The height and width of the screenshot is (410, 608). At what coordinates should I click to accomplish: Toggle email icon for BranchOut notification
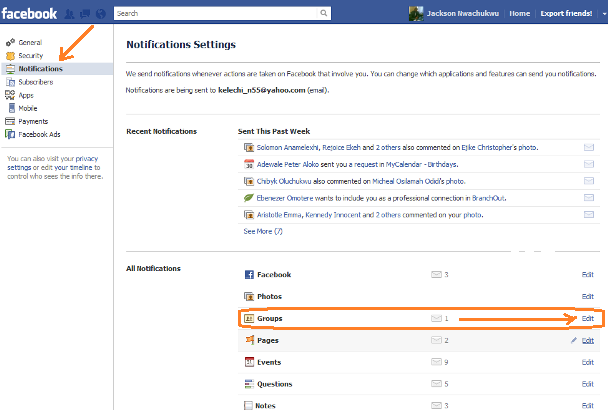[x=589, y=198]
